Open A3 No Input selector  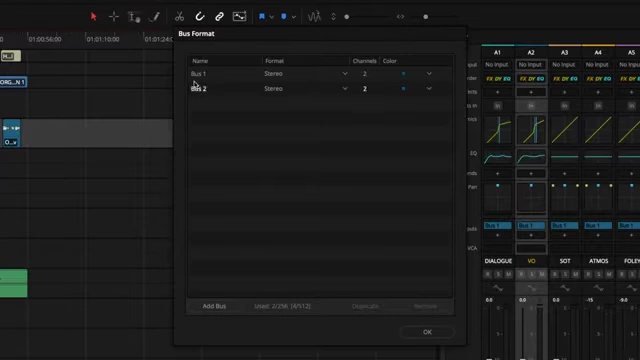[x=564, y=64]
